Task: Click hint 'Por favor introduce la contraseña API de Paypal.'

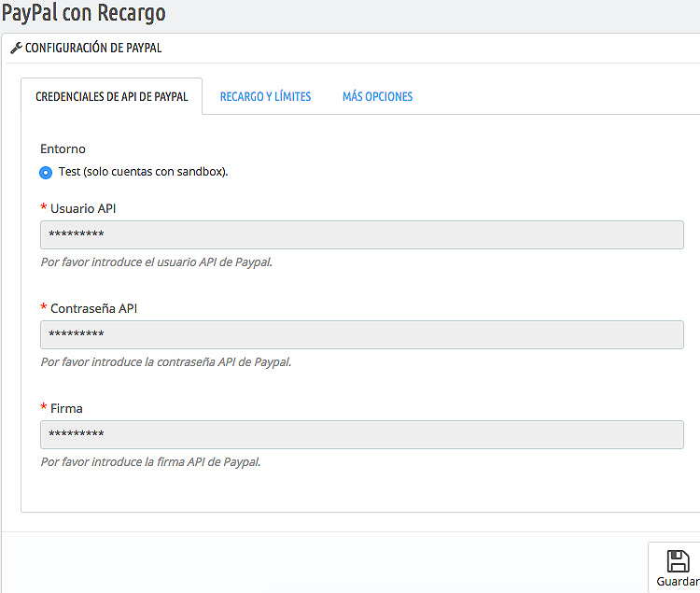Action: (x=166, y=362)
